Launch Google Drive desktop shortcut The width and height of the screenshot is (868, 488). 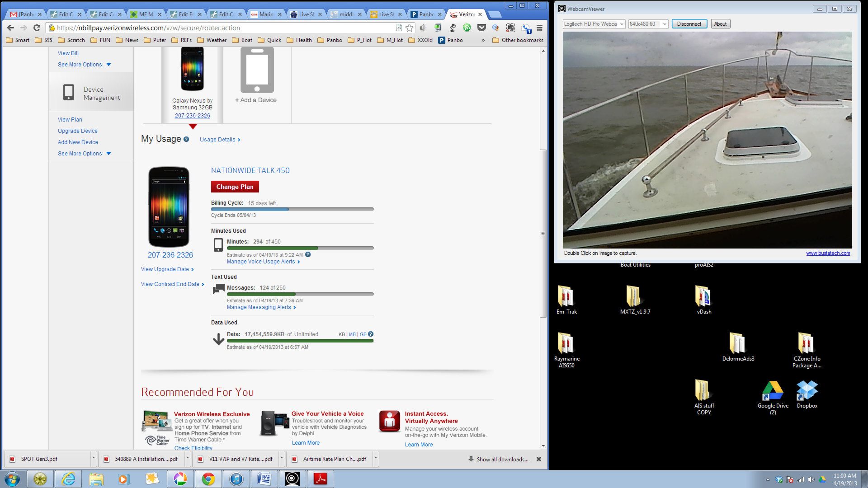point(773,397)
